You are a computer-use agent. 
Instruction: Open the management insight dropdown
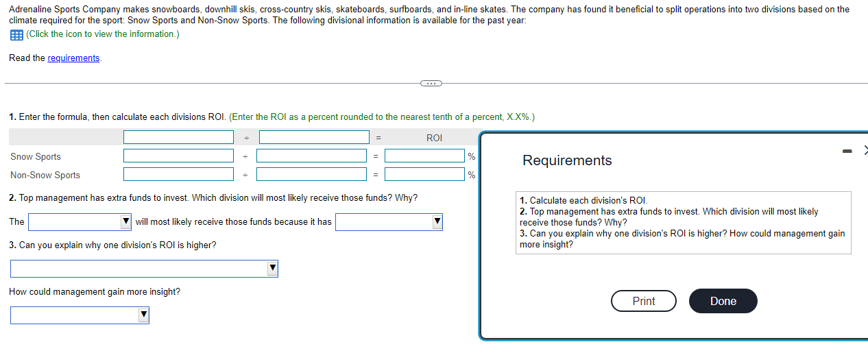[80, 315]
